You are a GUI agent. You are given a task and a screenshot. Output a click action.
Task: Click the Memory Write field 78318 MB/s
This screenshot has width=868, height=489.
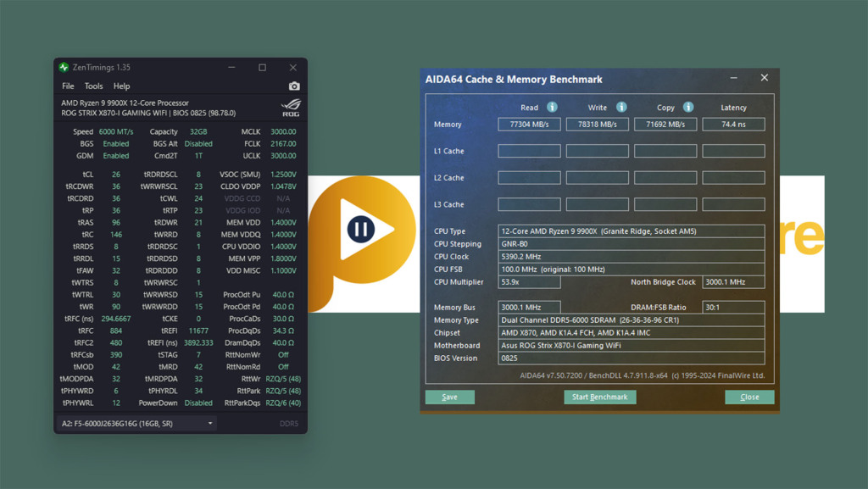click(598, 125)
